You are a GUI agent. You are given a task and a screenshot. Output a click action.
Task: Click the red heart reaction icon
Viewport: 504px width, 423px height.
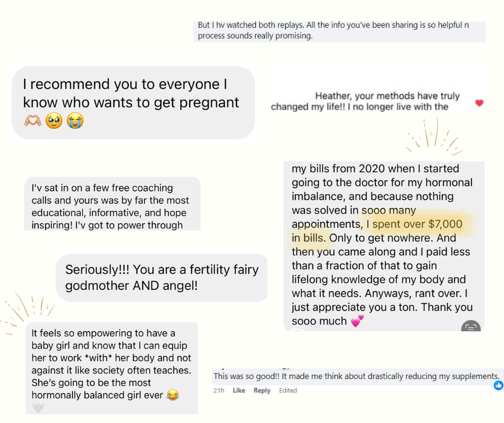(479, 103)
